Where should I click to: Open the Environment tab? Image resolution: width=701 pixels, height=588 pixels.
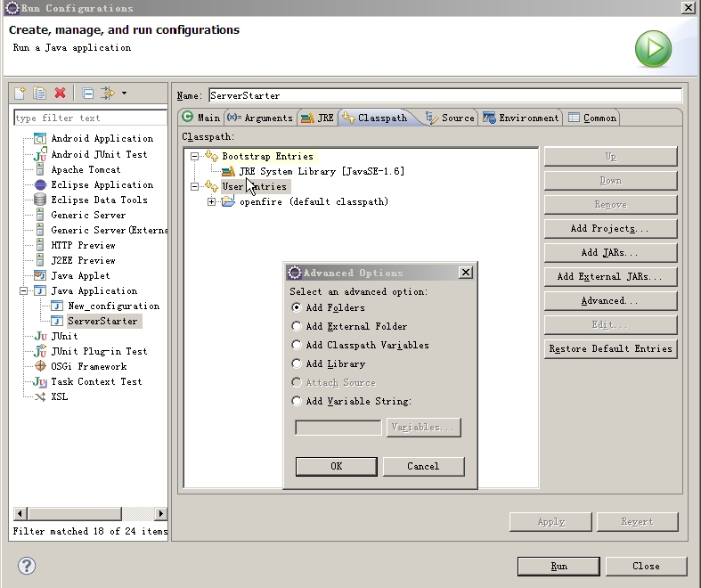pos(521,118)
